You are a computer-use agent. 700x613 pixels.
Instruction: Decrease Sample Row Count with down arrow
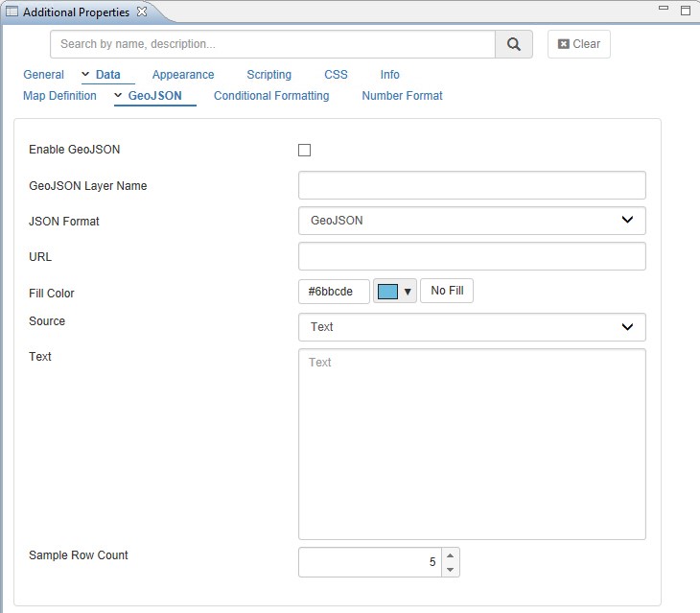450,570
